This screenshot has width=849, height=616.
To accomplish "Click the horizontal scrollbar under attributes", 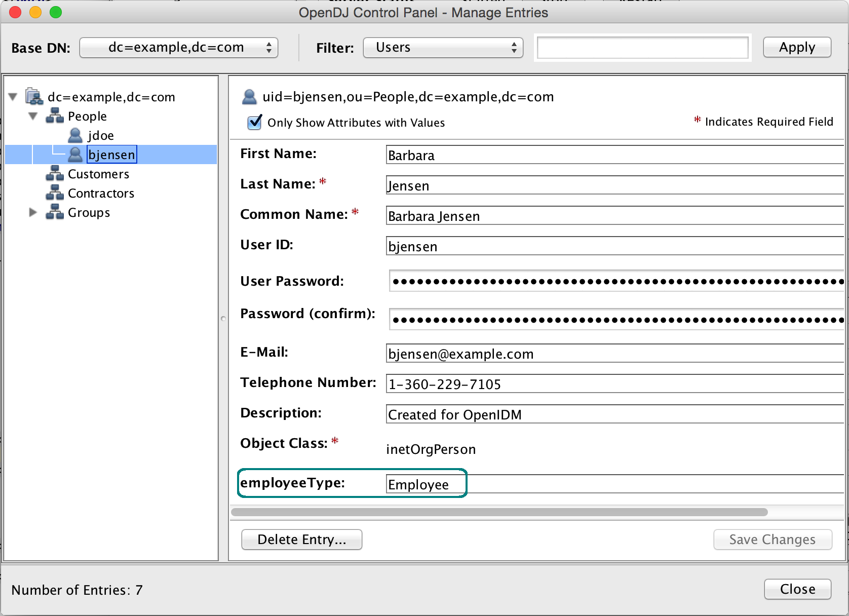I will (x=499, y=512).
